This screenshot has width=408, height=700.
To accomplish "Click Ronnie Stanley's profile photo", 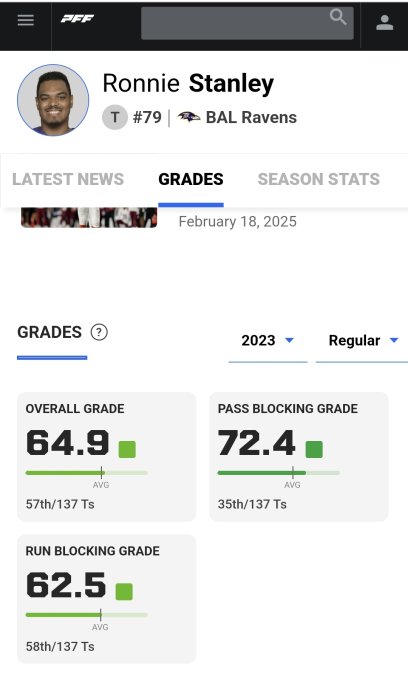I will [x=53, y=100].
